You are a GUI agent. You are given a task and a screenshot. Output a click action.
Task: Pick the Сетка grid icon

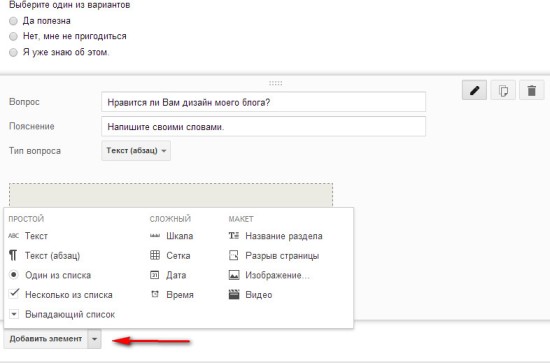[x=155, y=255]
